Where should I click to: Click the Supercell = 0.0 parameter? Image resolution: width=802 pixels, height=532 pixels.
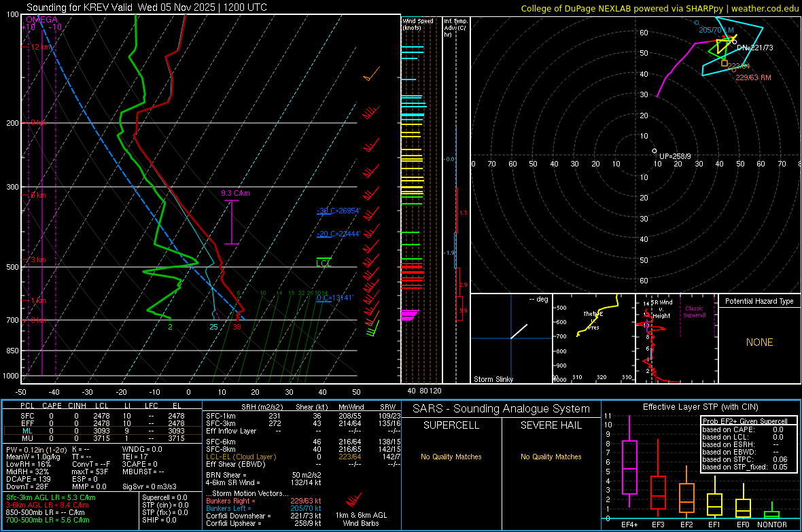point(164,497)
